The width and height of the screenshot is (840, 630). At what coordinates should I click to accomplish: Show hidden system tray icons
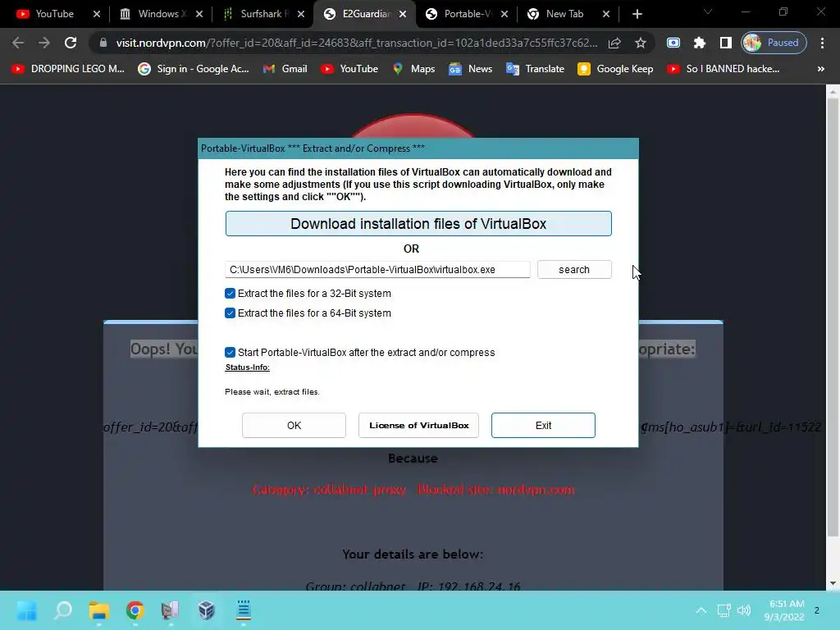[701, 610]
